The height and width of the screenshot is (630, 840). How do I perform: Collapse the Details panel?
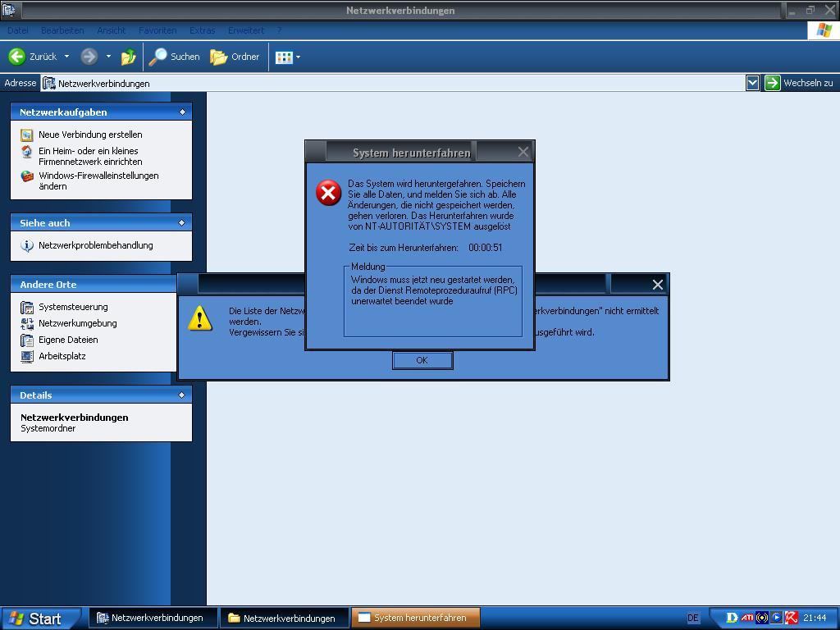182,395
